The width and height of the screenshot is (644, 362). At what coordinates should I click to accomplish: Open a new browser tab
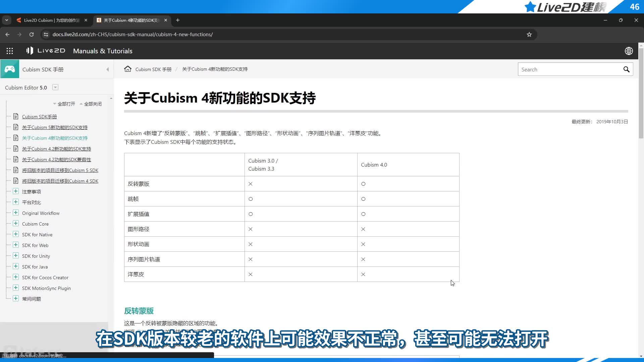coord(178,20)
